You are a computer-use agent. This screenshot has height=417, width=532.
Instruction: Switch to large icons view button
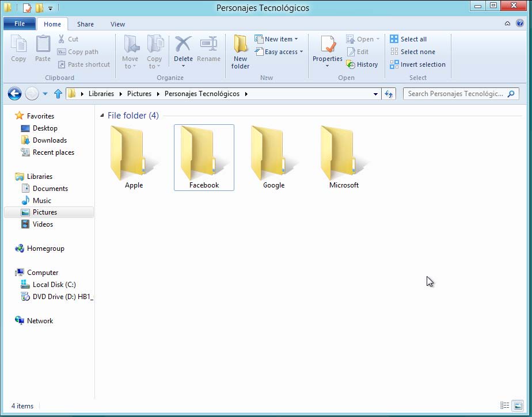click(518, 405)
